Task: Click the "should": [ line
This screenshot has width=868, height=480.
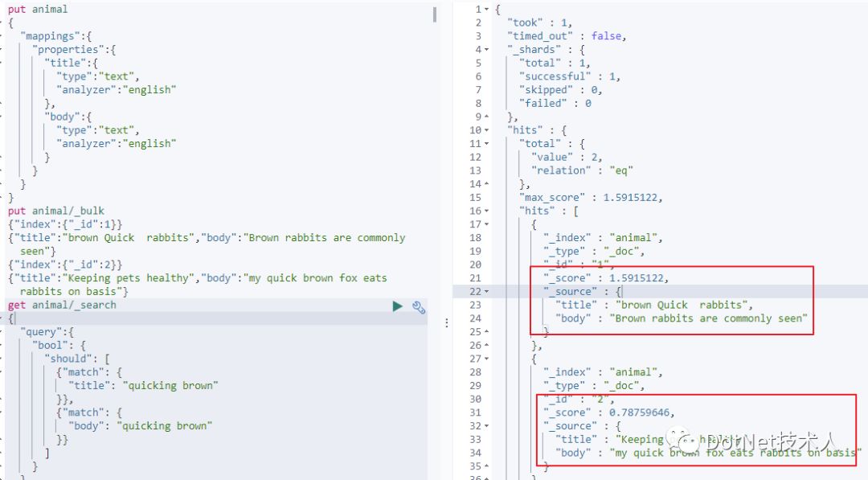Action: click(77, 359)
